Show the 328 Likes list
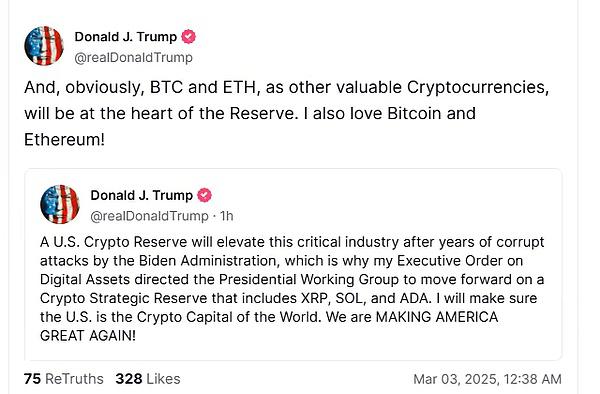 point(148,379)
